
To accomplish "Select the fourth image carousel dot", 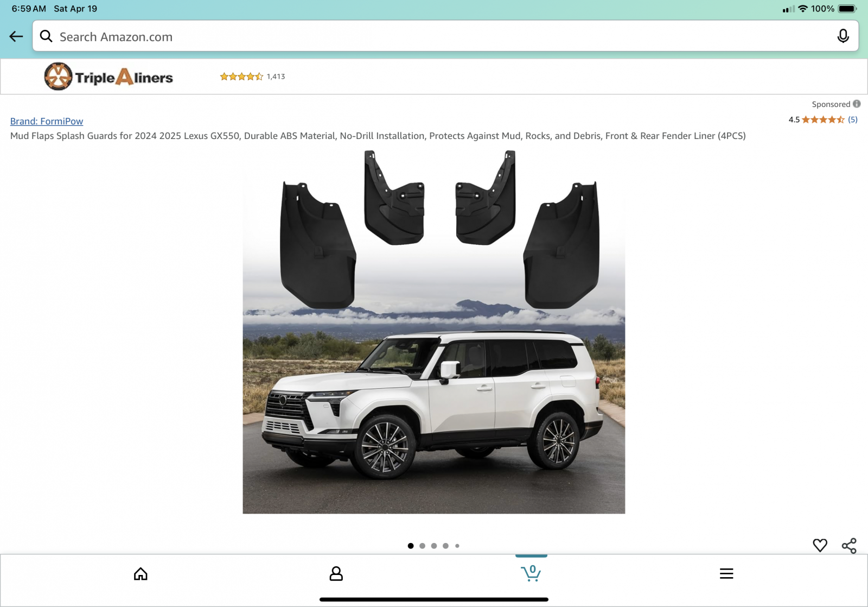I will pos(445,546).
